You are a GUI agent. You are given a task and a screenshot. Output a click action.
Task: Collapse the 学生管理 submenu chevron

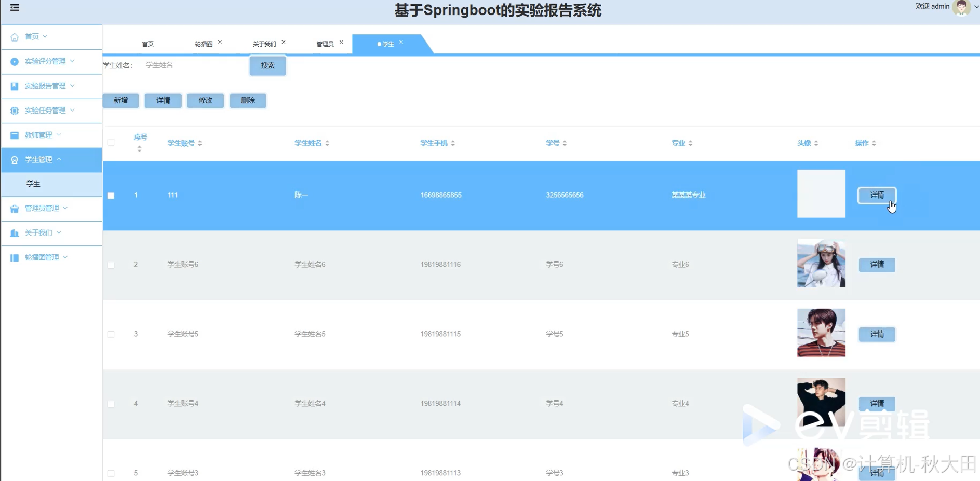pyautogui.click(x=59, y=159)
